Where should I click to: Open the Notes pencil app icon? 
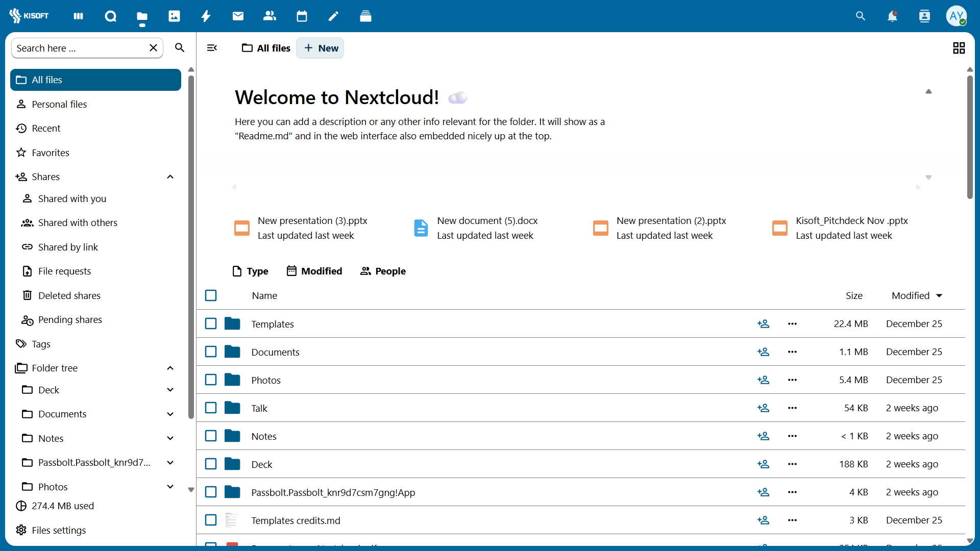pyautogui.click(x=333, y=16)
